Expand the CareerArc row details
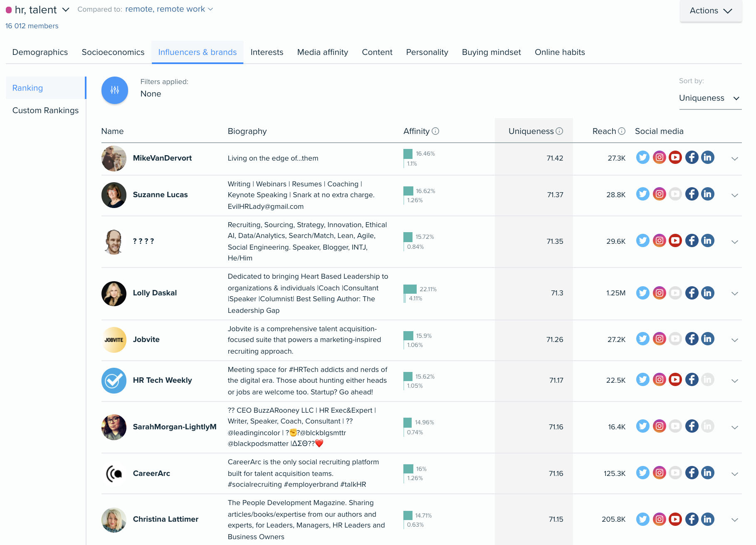Image resolution: width=756 pixels, height=545 pixels. click(735, 474)
